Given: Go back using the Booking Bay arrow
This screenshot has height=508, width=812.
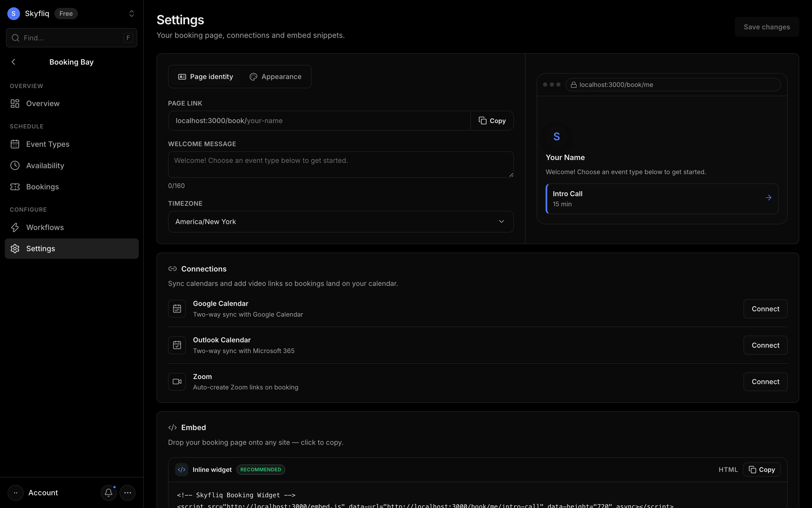Looking at the screenshot, I should click(14, 62).
